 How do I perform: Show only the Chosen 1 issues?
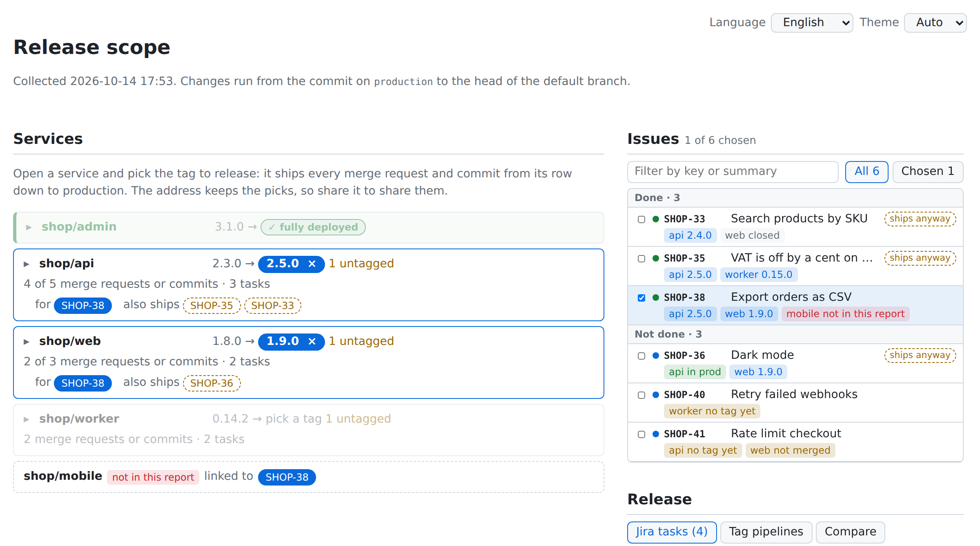pos(928,172)
